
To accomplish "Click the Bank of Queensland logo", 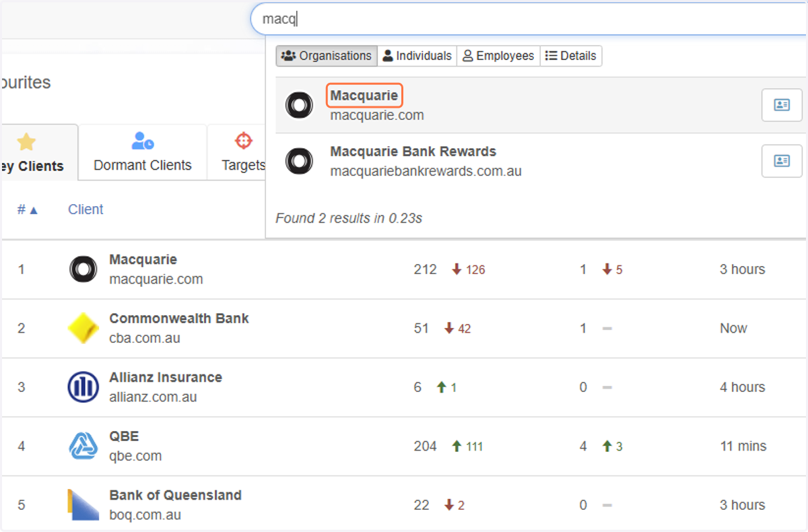I will click(x=83, y=505).
